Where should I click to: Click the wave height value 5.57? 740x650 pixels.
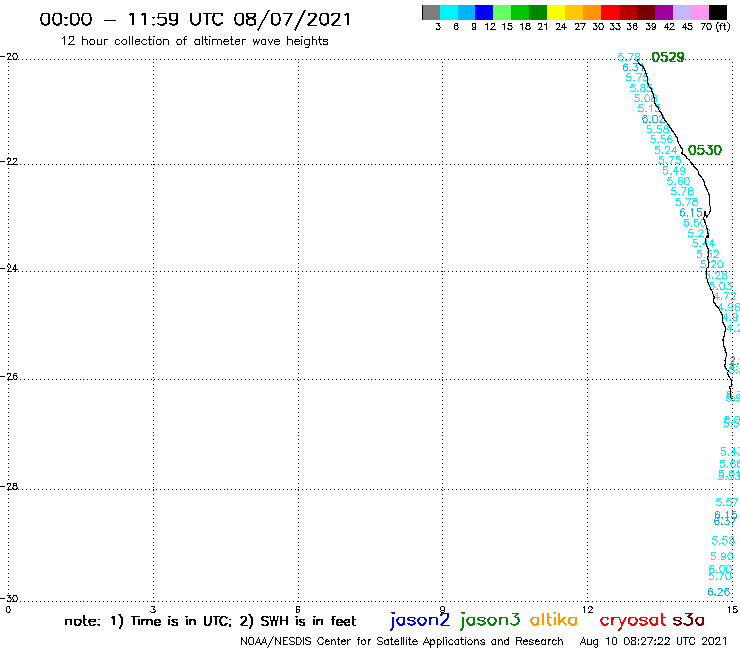click(727, 502)
